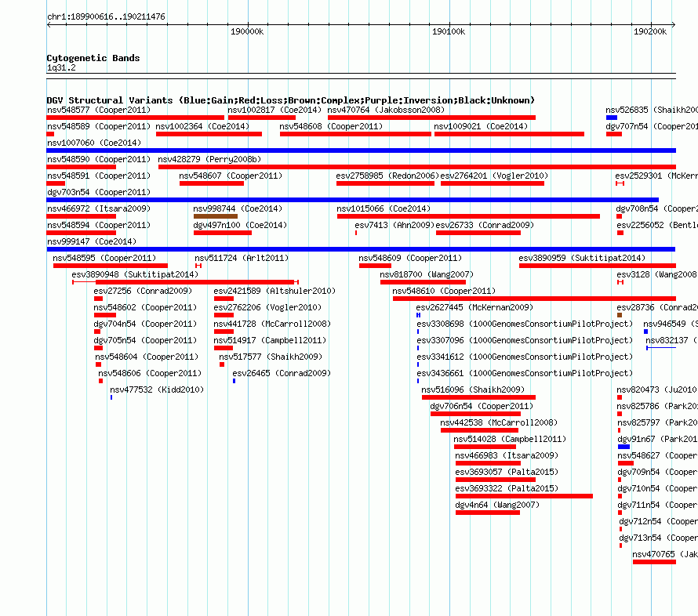Select nsv516096 (Shaikh2009) label

(x=473, y=390)
